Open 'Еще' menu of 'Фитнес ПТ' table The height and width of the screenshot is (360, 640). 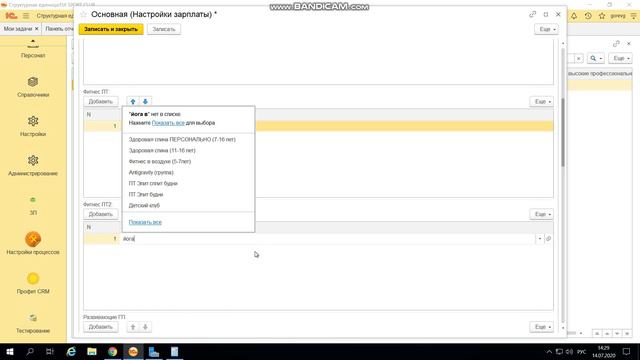[x=542, y=101]
